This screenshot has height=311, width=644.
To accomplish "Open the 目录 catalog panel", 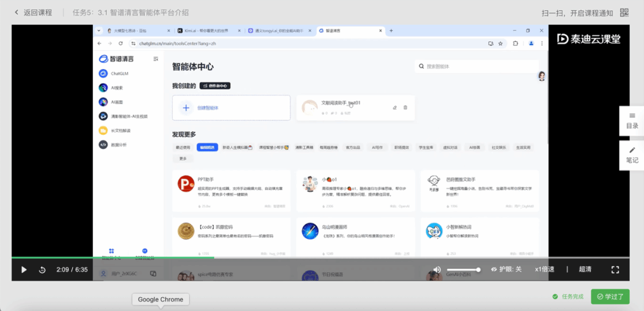I will 632,121.
